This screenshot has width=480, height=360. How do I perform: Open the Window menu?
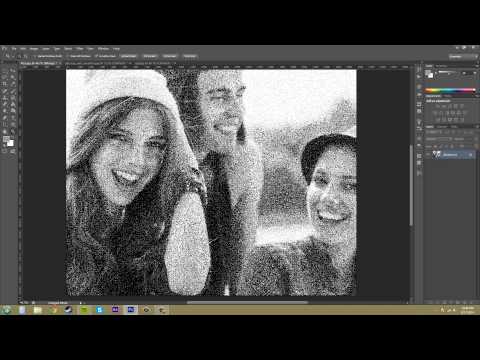pos(103,48)
